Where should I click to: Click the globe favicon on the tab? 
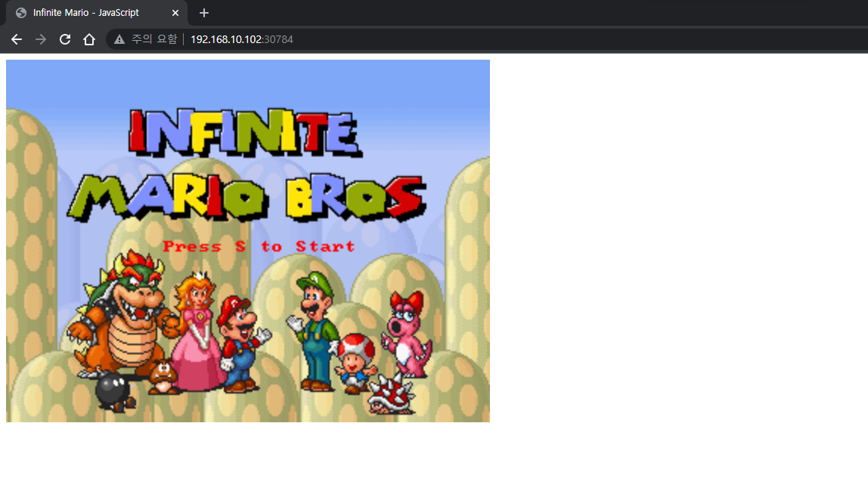click(x=21, y=13)
